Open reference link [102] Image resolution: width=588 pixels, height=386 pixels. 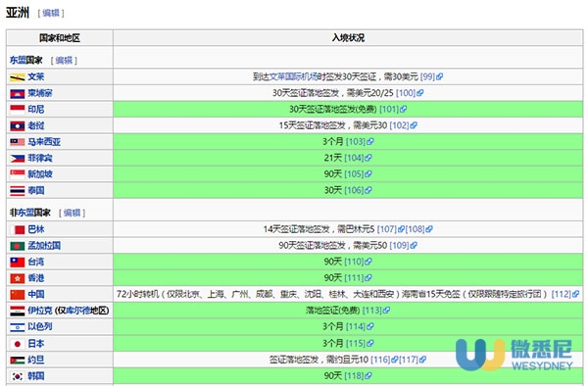tap(400, 125)
